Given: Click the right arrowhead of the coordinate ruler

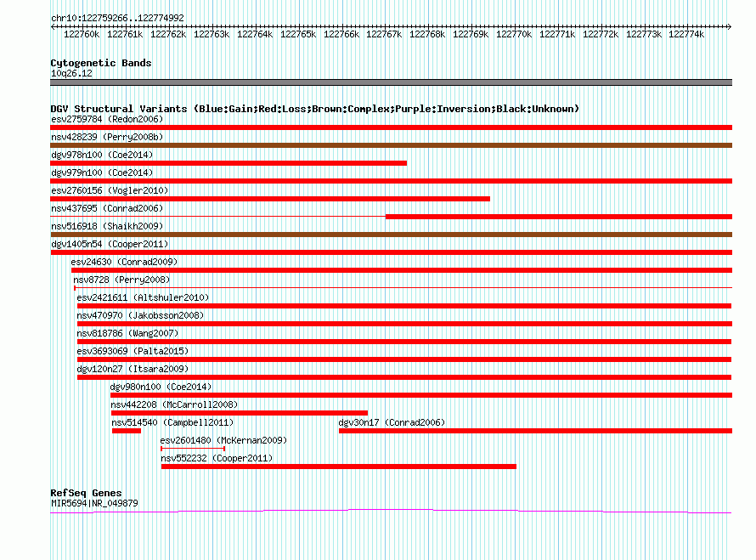Looking at the screenshot, I should point(730,27).
